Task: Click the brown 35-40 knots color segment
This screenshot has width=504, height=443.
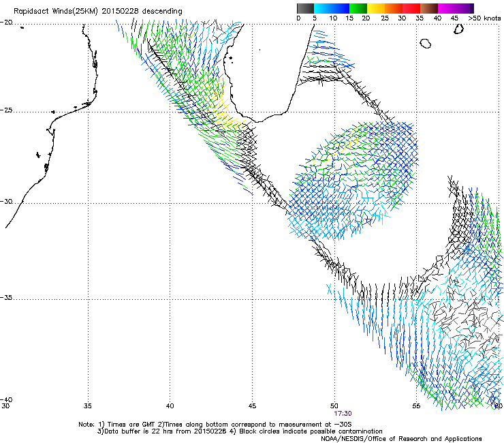Action: coord(429,8)
